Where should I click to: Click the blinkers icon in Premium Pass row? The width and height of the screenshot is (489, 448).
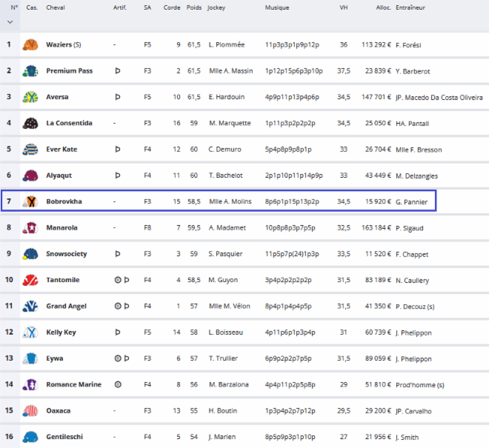pyautogui.click(x=117, y=71)
